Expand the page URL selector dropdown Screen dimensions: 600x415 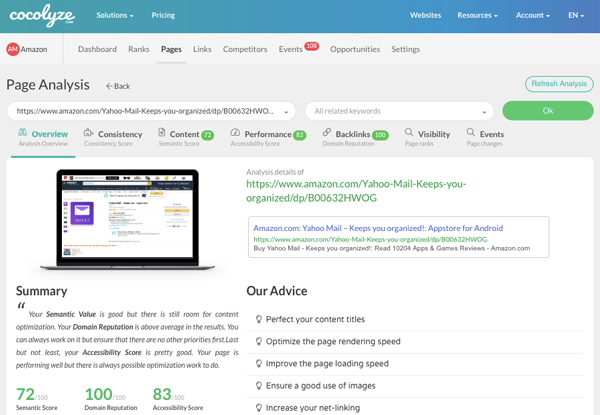point(151,111)
